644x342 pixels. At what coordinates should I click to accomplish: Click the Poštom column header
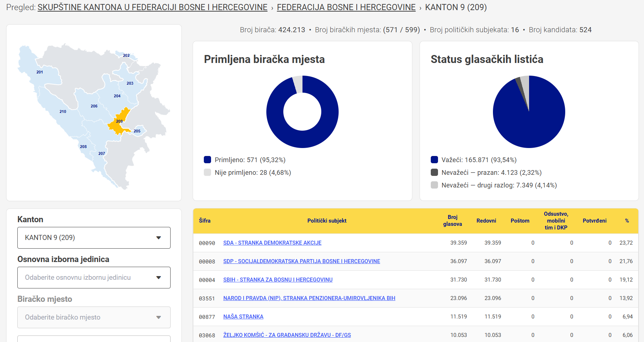520,221
